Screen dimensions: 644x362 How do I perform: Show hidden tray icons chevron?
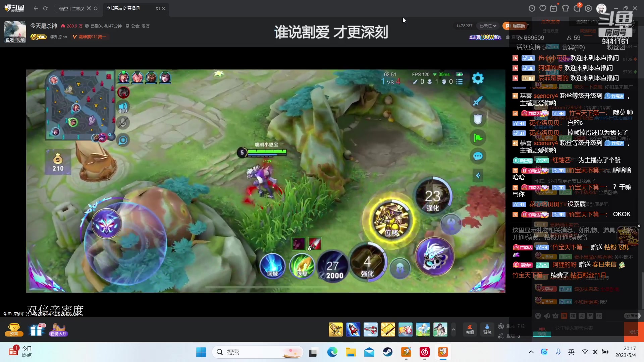tap(531, 352)
